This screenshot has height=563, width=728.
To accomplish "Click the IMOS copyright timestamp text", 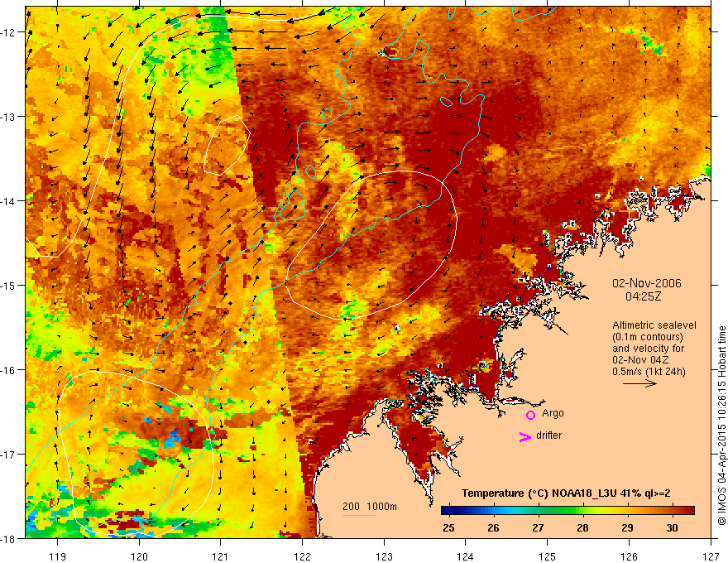I will [721, 426].
